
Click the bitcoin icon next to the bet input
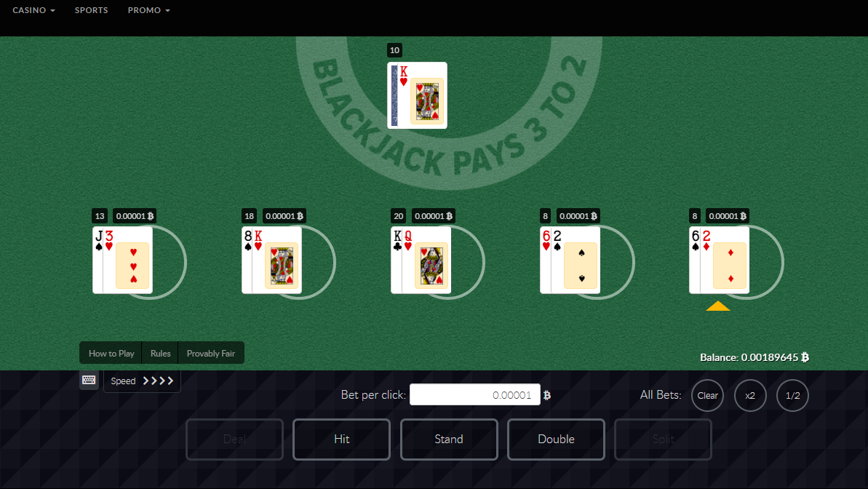pos(547,395)
